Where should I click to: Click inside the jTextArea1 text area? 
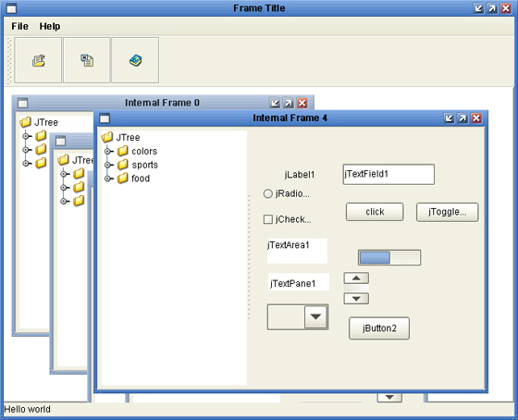click(297, 251)
